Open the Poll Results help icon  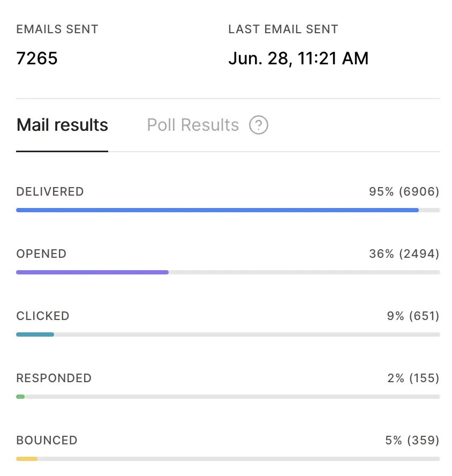[259, 125]
